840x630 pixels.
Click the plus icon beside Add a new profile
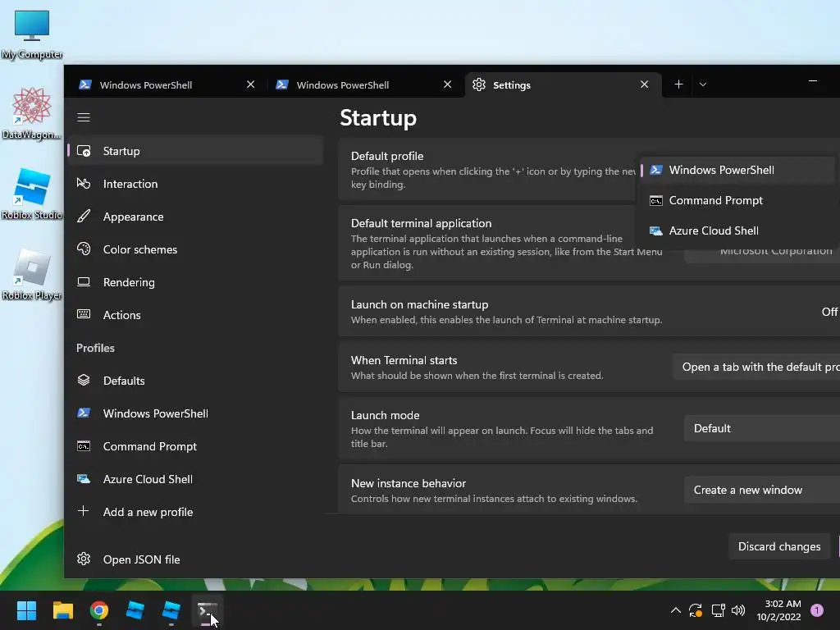click(x=84, y=512)
